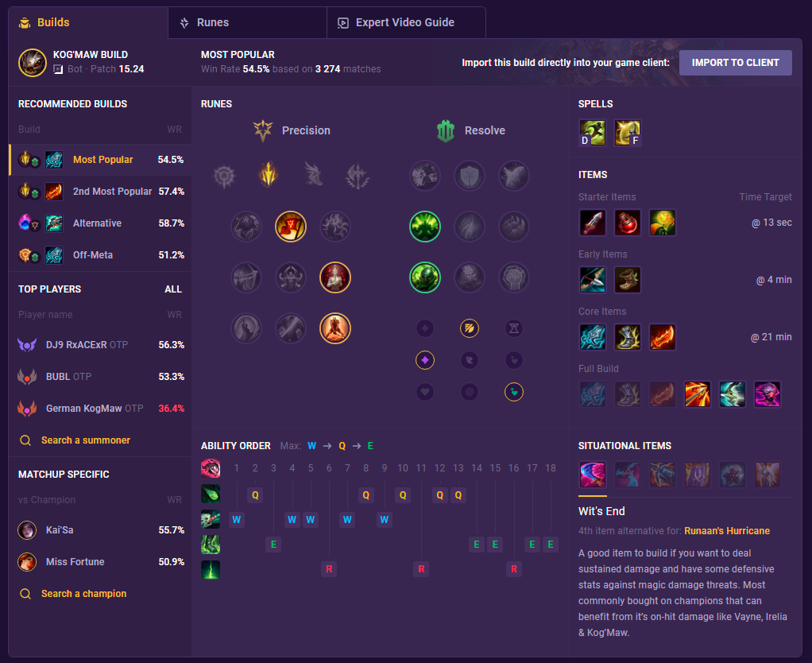812x663 pixels.
Task: Click Search a champion link
Action: pyautogui.click(x=83, y=594)
